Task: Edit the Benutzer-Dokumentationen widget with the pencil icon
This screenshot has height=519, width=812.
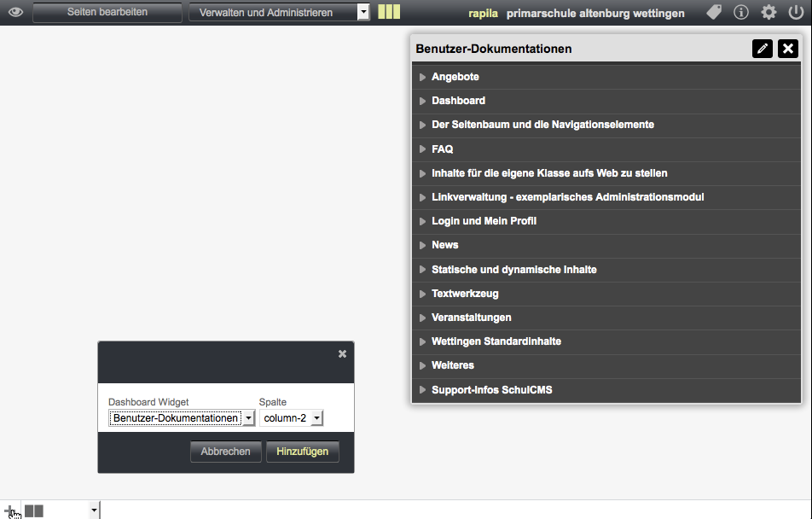Action: tap(763, 49)
